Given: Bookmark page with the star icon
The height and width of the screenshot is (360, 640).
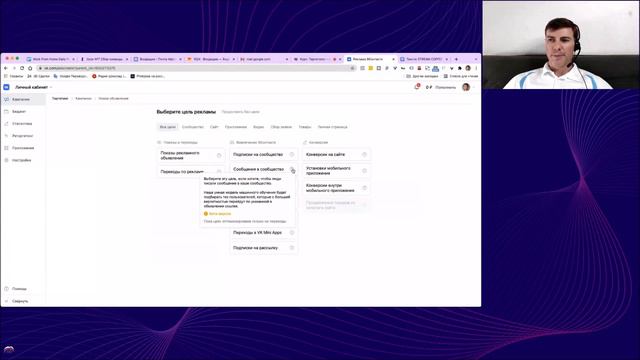Looking at the screenshot, I should 352,68.
